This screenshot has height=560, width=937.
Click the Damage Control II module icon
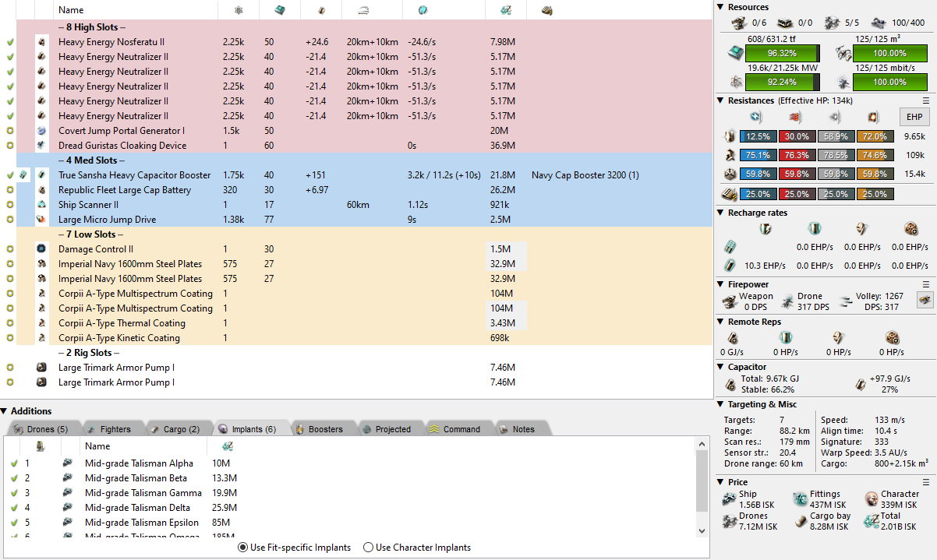coord(41,249)
